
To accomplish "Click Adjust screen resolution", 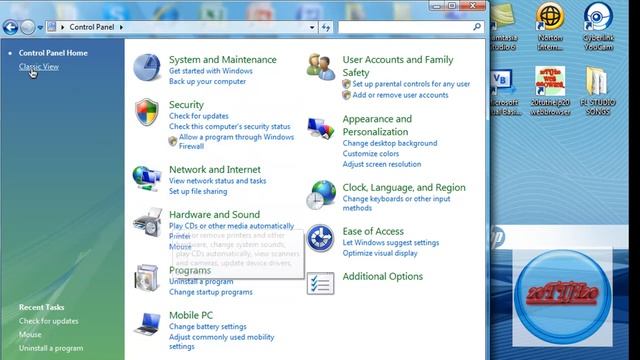I will [x=382, y=164].
